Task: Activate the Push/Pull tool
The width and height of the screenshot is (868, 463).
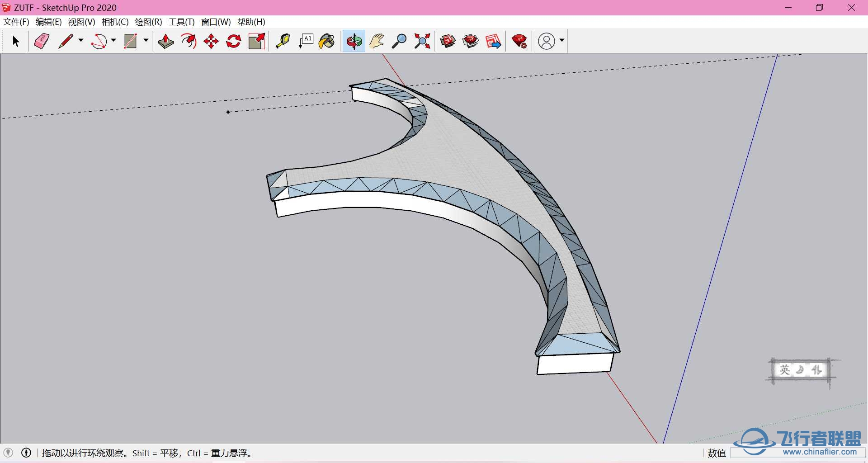Action: pyautogui.click(x=165, y=41)
